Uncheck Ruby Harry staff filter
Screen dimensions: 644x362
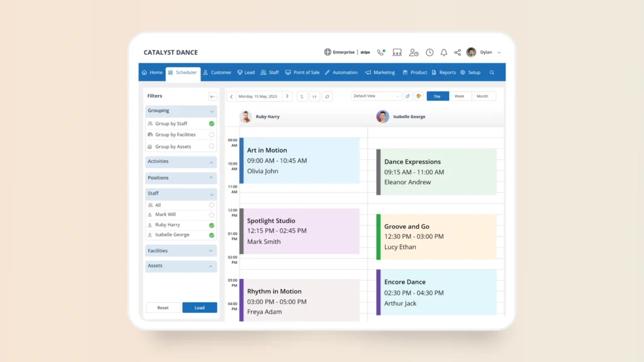click(x=211, y=225)
